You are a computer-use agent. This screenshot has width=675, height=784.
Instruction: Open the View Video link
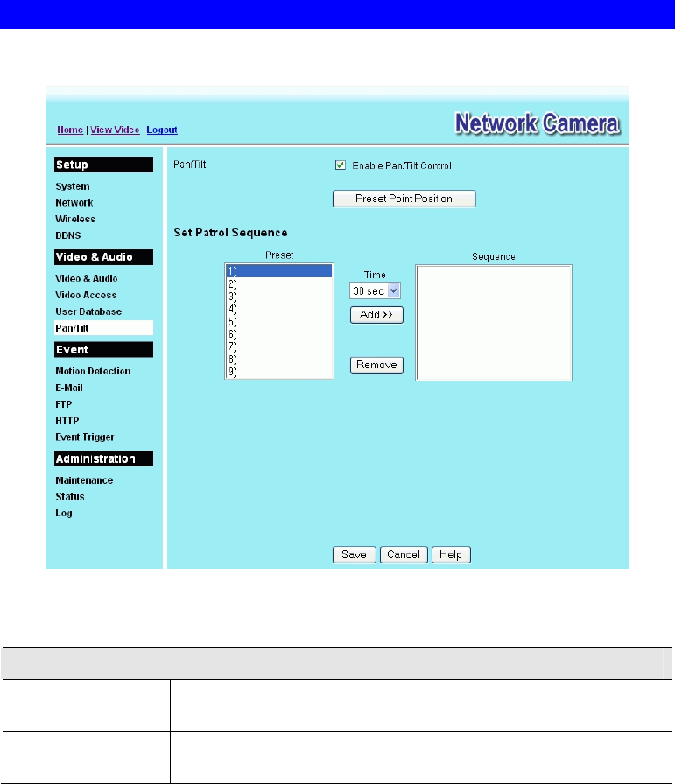coord(115,130)
